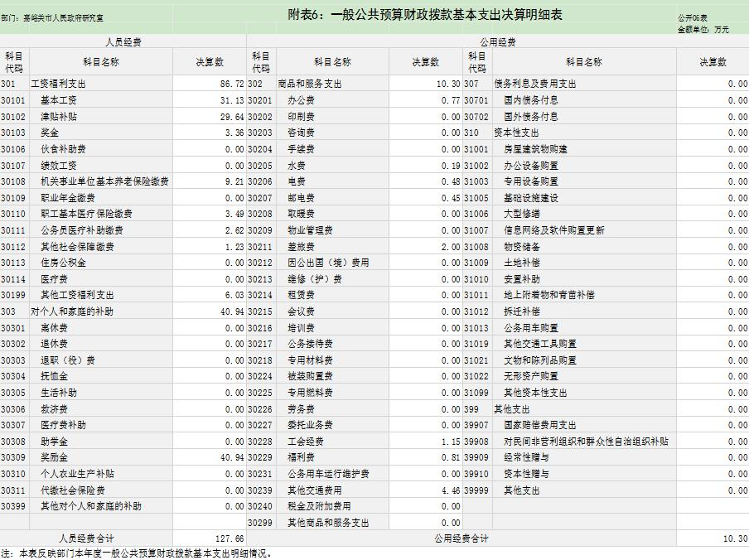Click the 津贴补贴 item name cell
Screen dimensions: 749x560
pyautogui.click(x=59, y=117)
